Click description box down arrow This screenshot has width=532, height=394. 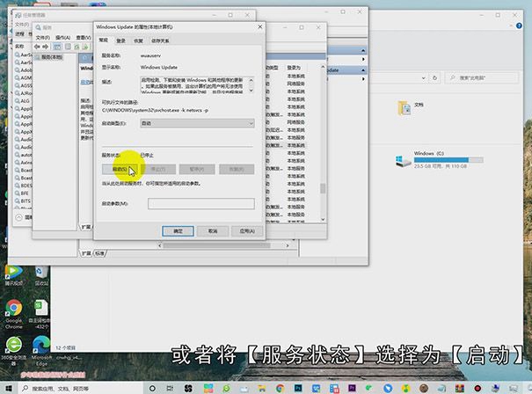click(251, 91)
